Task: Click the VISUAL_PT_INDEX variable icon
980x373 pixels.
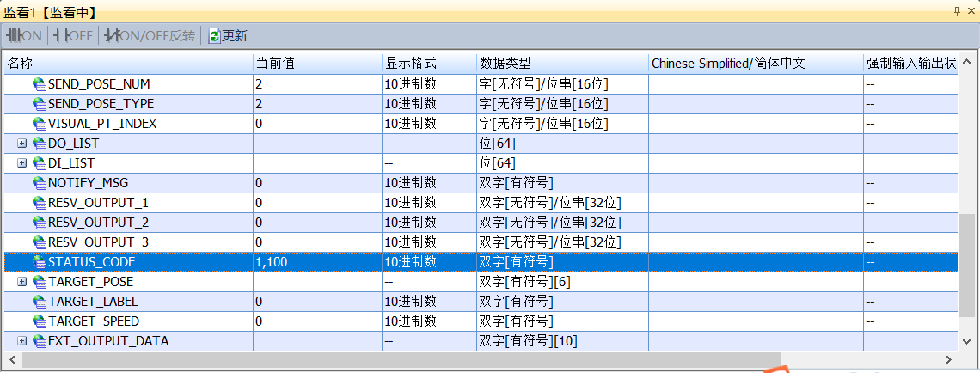Action: (40, 124)
